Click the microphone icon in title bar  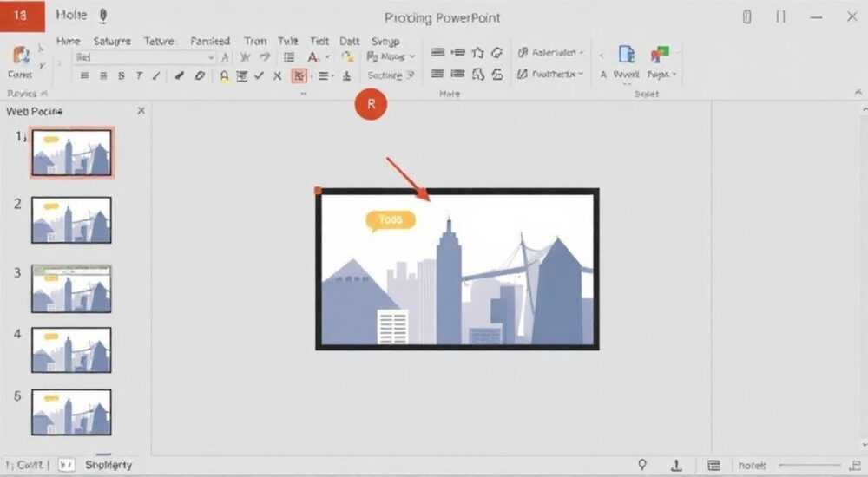tap(103, 16)
